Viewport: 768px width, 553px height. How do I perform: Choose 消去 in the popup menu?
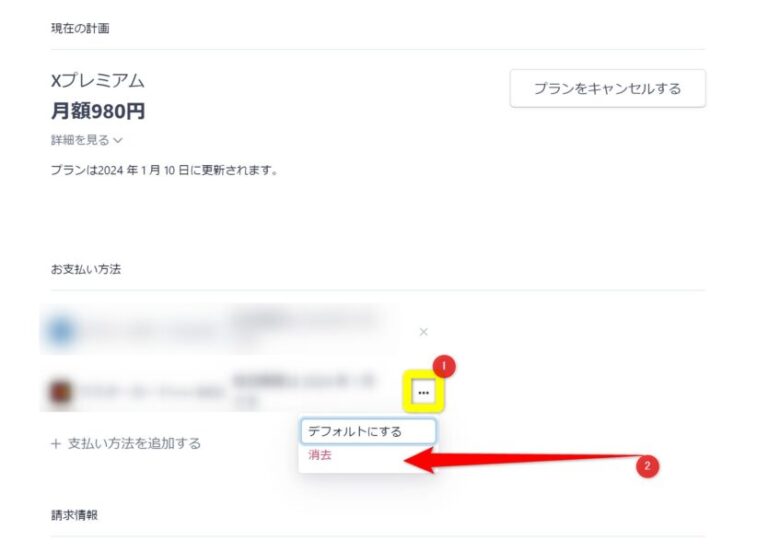click(x=320, y=455)
